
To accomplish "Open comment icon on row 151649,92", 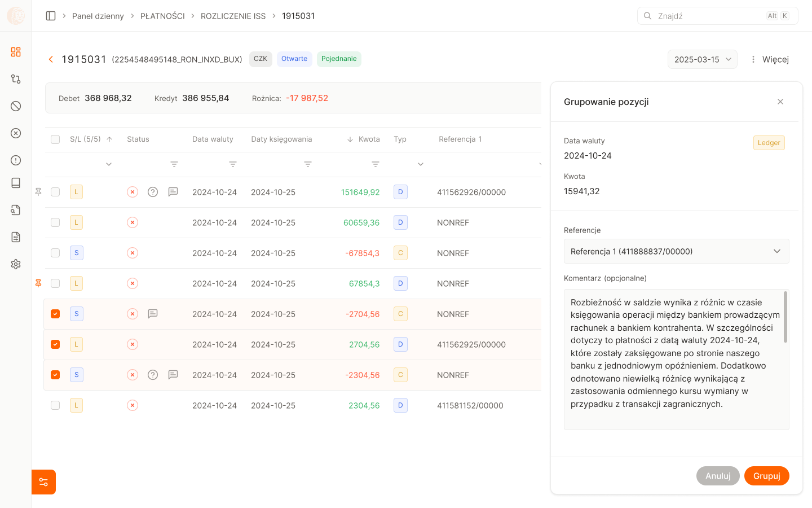I will 173,192.
